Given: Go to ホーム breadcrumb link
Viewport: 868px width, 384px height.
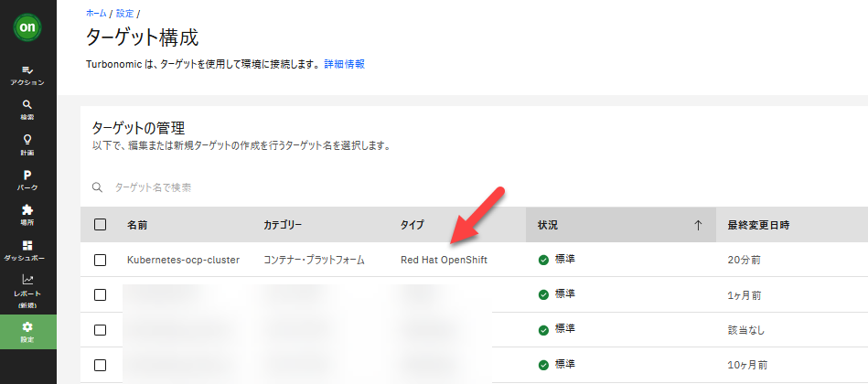Looking at the screenshot, I should point(96,14).
